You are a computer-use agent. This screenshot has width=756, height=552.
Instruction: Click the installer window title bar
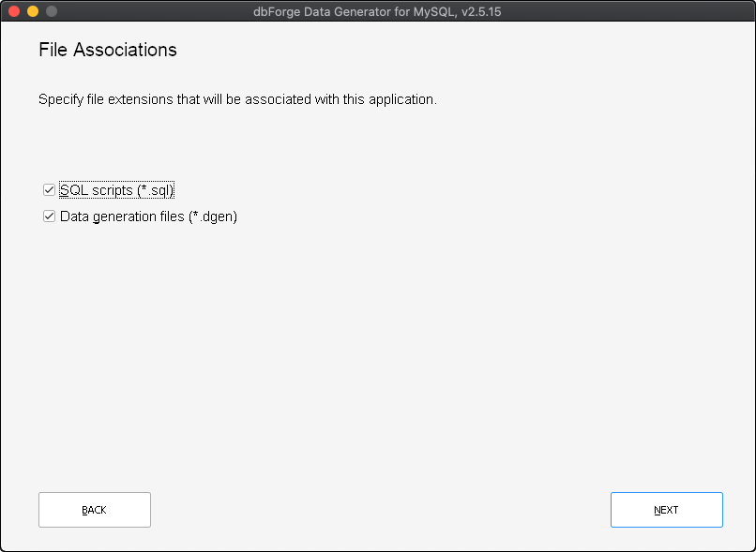pyautogui.click(x=378, y=11)
